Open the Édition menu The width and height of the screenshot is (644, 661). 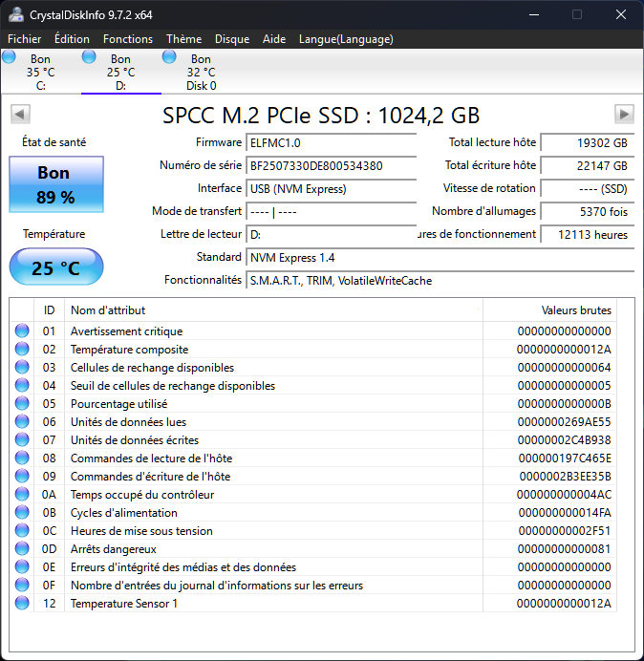pos(72,39)
